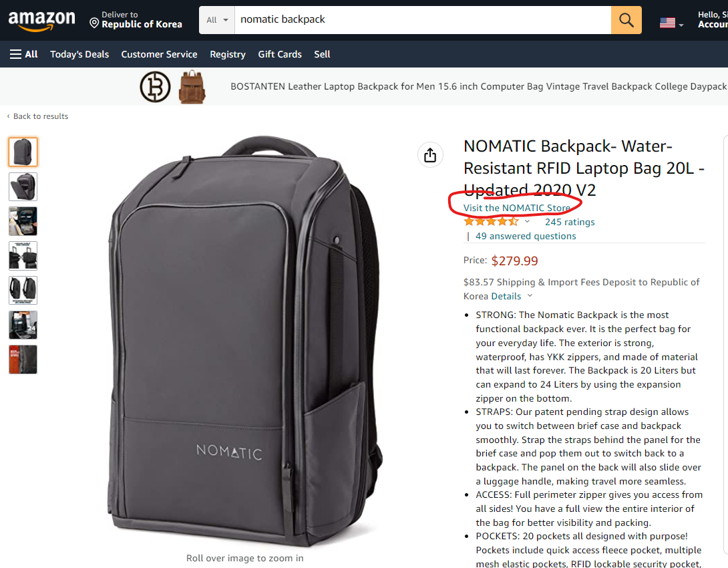Image resolution: width=728 pixels, height=568 pixels.
Task: Select the second backpack thumbnail showing open bag
Action: pos(23,186)
